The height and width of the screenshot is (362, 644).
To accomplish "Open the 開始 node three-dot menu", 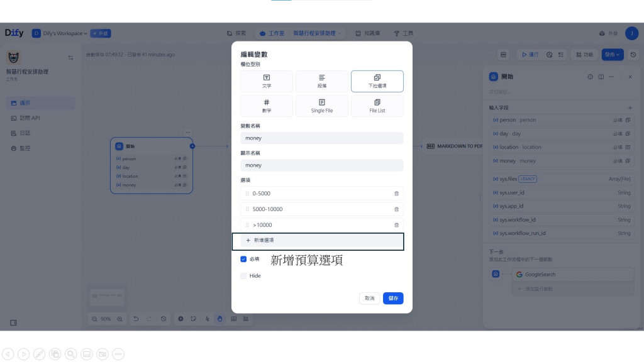I will click(187, 133).
